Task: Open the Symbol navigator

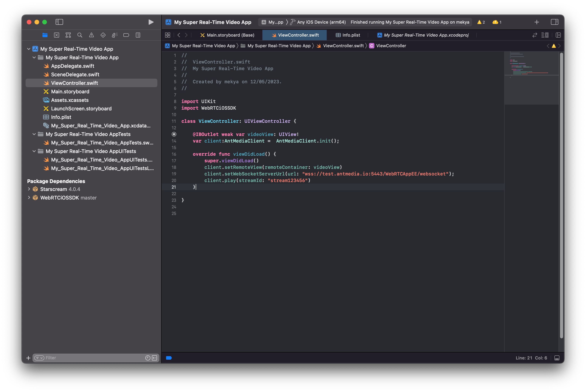Action: [x=68, y=35]
